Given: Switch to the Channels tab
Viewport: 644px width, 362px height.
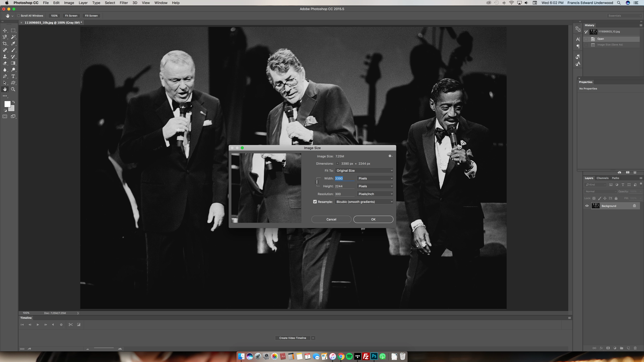Looking at the screenshot, I should (602, 178).
